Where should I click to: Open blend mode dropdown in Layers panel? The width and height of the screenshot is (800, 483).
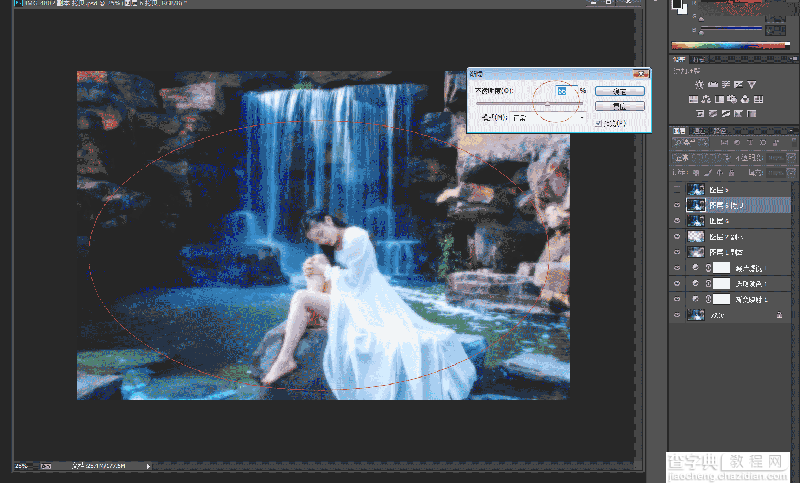click(702, 158)
